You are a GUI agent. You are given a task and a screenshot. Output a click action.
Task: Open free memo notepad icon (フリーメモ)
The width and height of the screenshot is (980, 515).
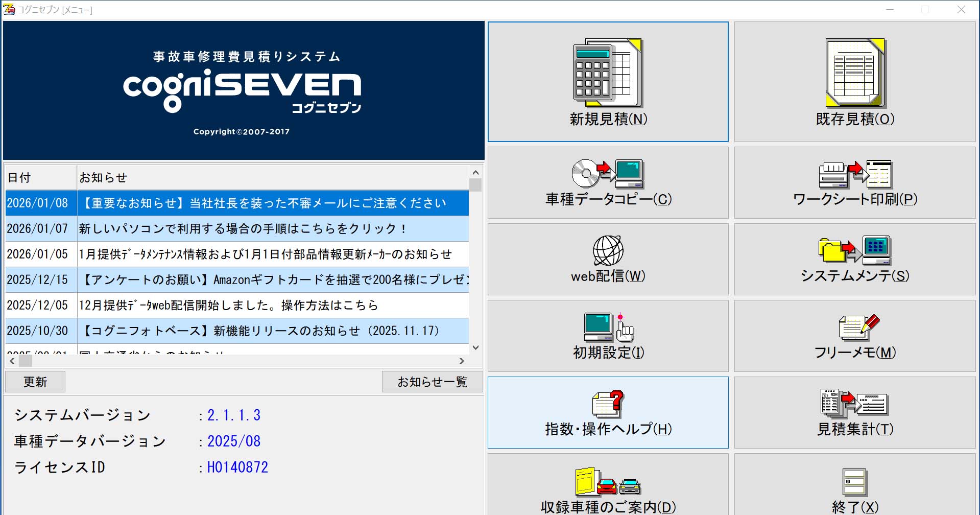coord(858,327)
